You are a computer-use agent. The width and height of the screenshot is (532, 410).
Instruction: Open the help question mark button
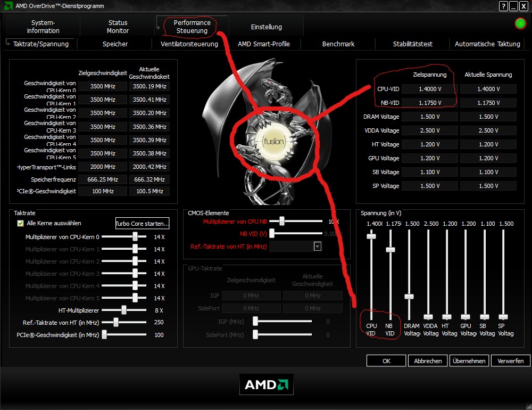click(x=503, y=6)
